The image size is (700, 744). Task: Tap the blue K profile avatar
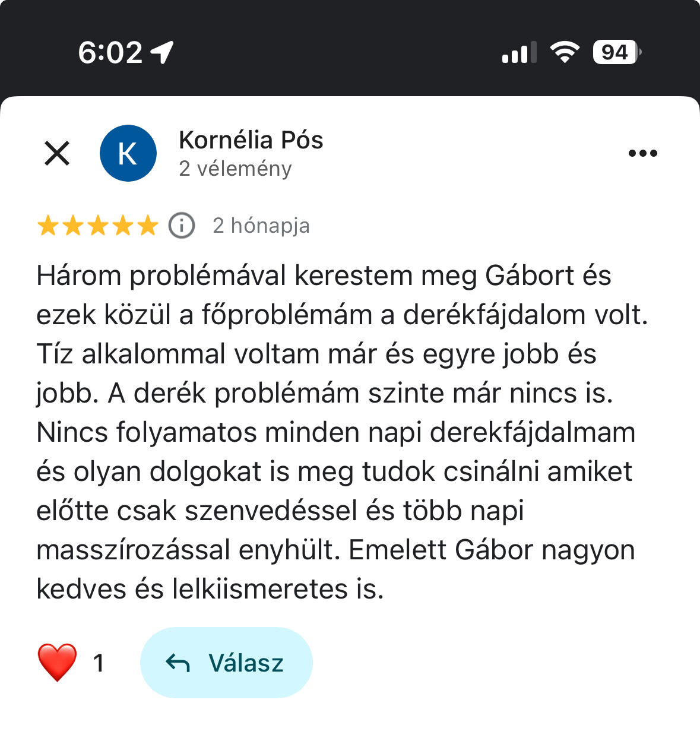point(128,153)
